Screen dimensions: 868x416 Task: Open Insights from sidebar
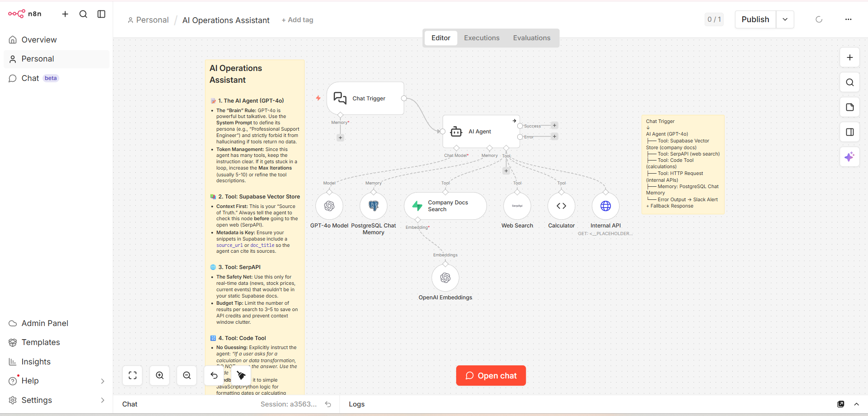[x=57, y=362]
